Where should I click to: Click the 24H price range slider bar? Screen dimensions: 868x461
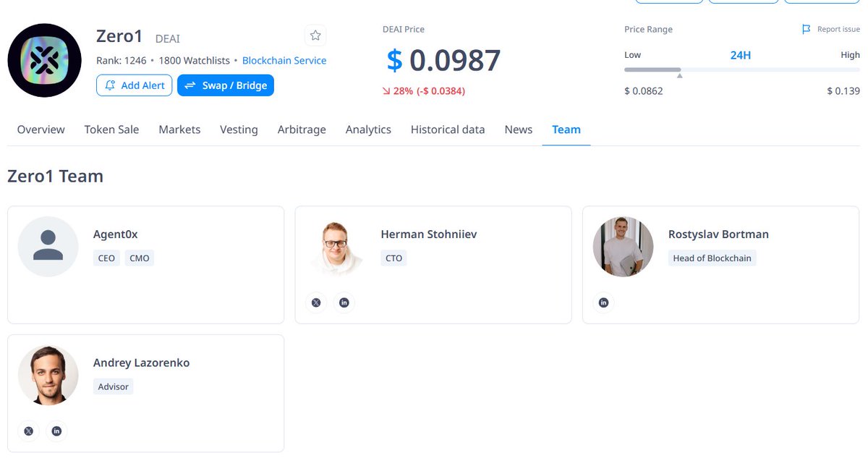tap(742, 69)
